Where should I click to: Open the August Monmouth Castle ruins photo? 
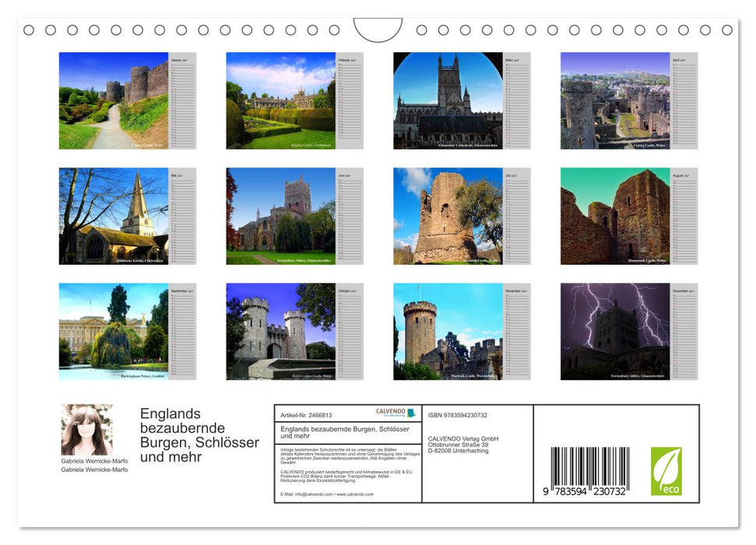pyautogui.click(x=615, y=216)
